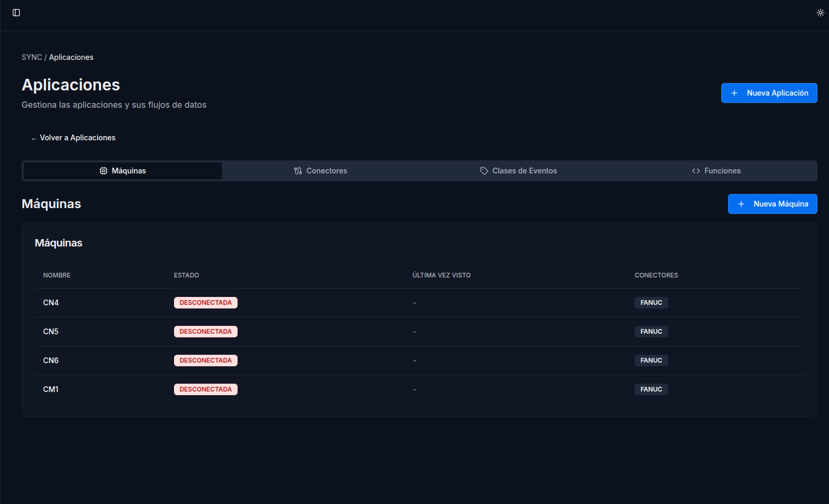Switch to the Funciones tab
Screen dimensions: 829x504
coord(717,171)
